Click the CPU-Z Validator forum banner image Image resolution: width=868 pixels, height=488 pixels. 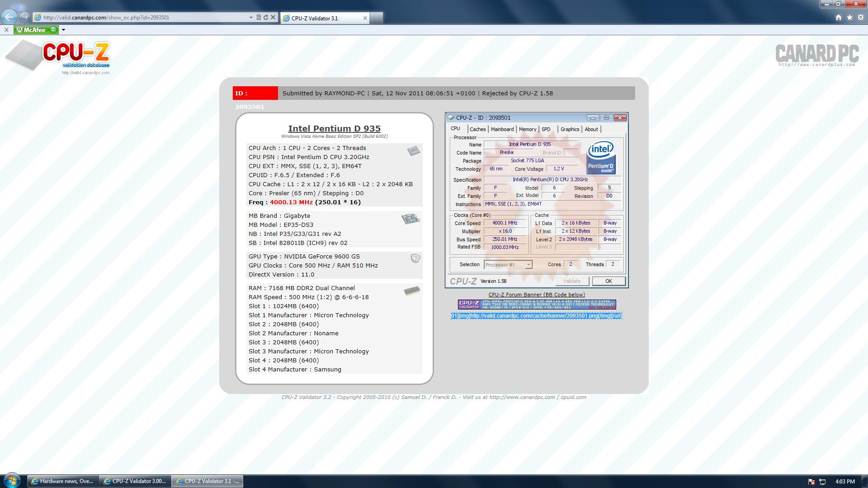(537, 305)
